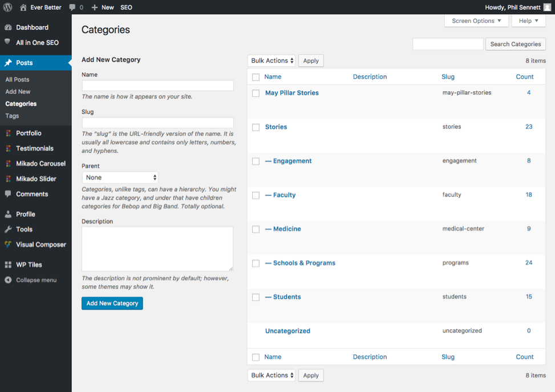Expand the Screen Options panel
The image size is (555, 392).
pyautogui.click(x=476, y=21)
